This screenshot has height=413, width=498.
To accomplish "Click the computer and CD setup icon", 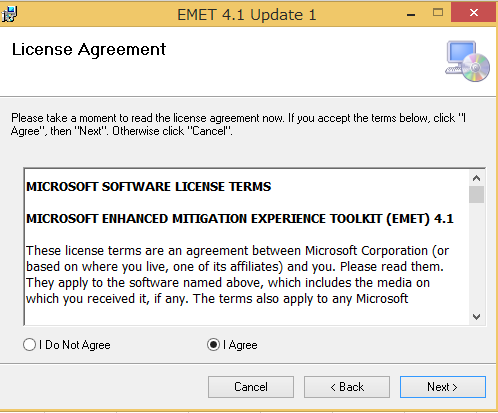I will click(467, 61).
